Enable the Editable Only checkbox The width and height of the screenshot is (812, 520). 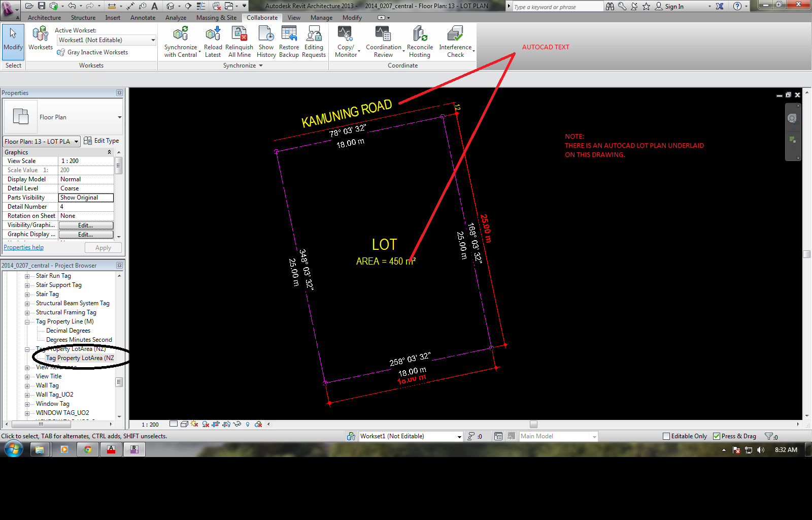[666, 436]
